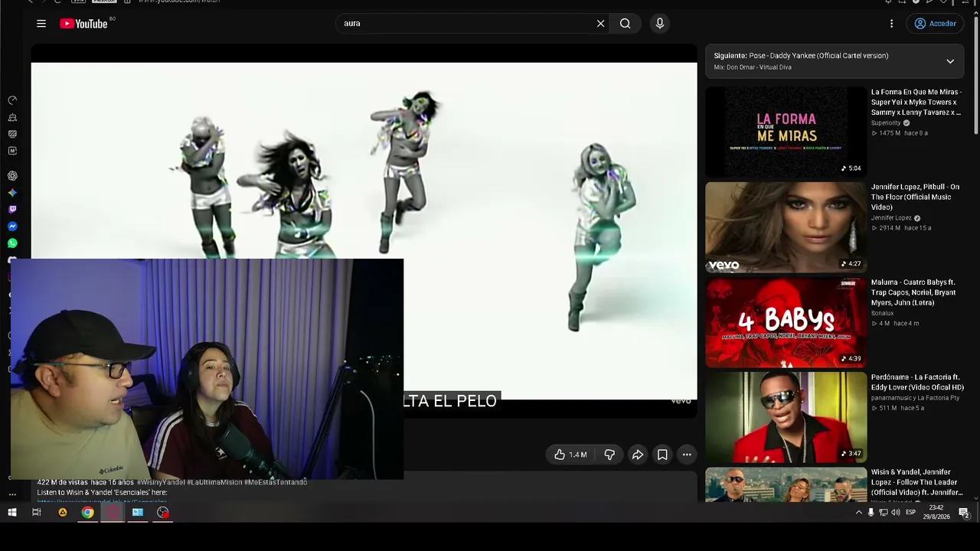The width and height of the screenshot is (980, 551).
Task: Open WhatsApp in the browser sidebar
Action: [12, 243]
